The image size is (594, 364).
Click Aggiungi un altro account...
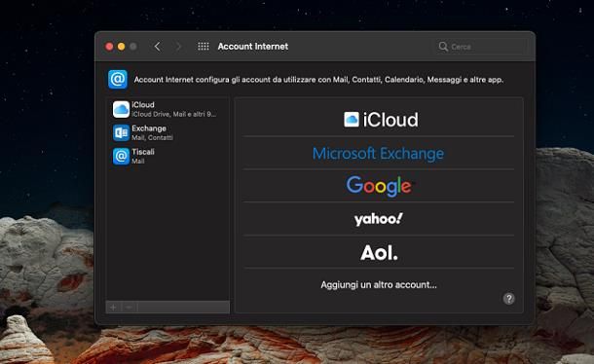(x=379, y=285)
